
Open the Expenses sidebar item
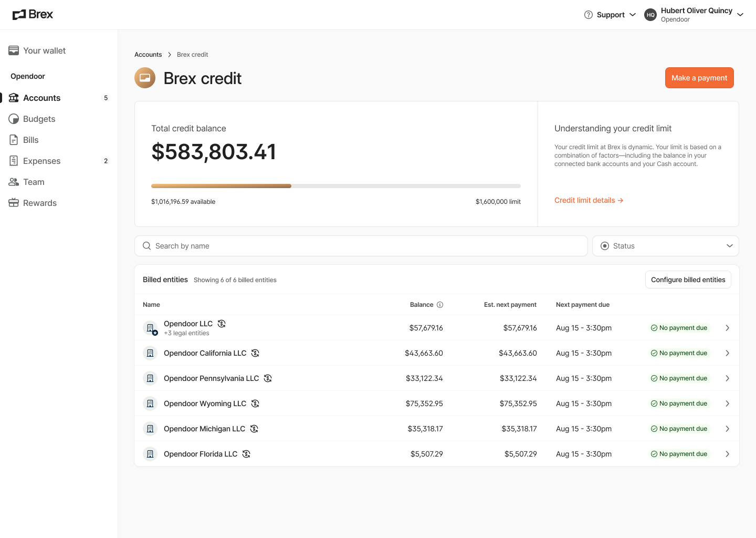[x=59, y=161]
